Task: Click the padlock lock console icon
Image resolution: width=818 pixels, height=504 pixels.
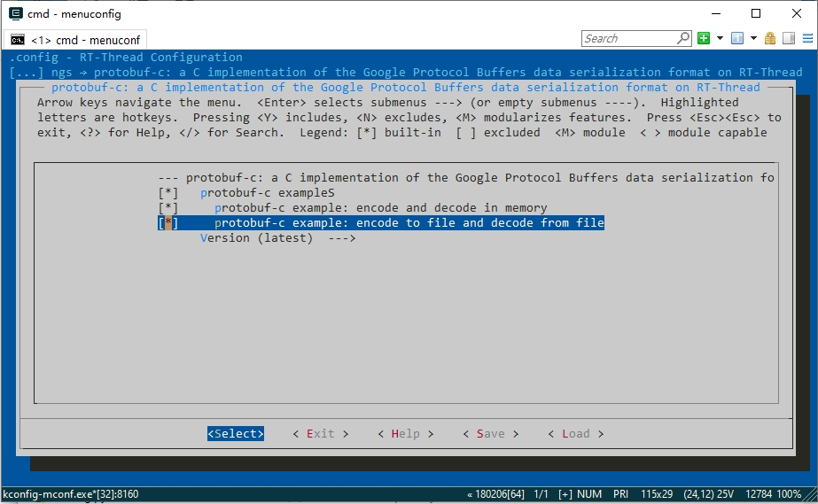Action: tap(770, 38)
